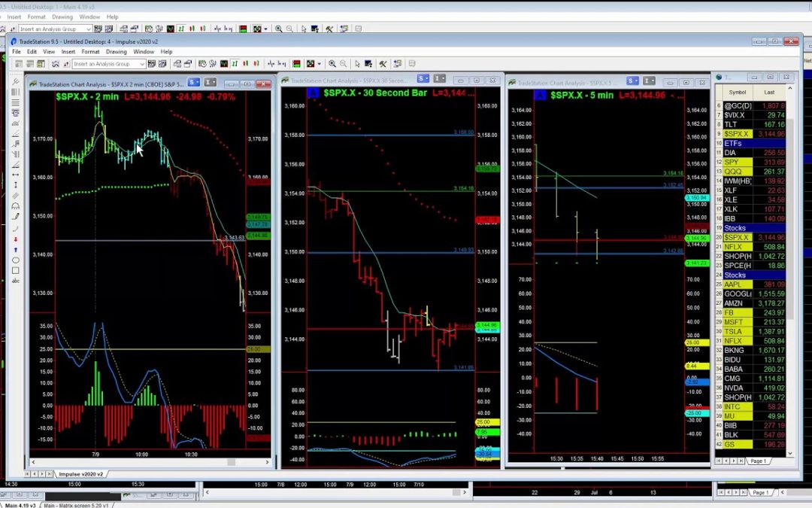Select the topmost trendline tool in left toolbar
This screenshot has width=812, height=508.
pyautogui.click(x=16, y=81)
